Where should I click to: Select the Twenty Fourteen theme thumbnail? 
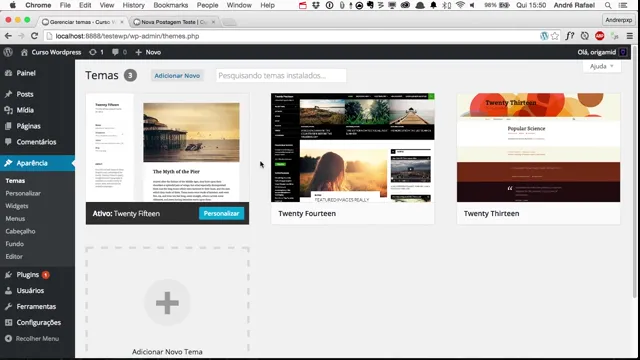coord(353,147)
